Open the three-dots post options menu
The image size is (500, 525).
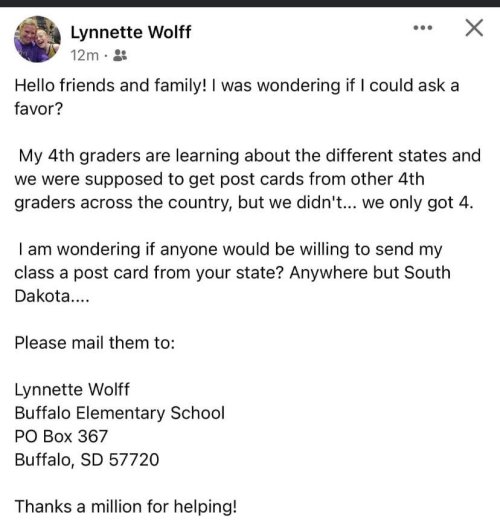pos(423,28)
